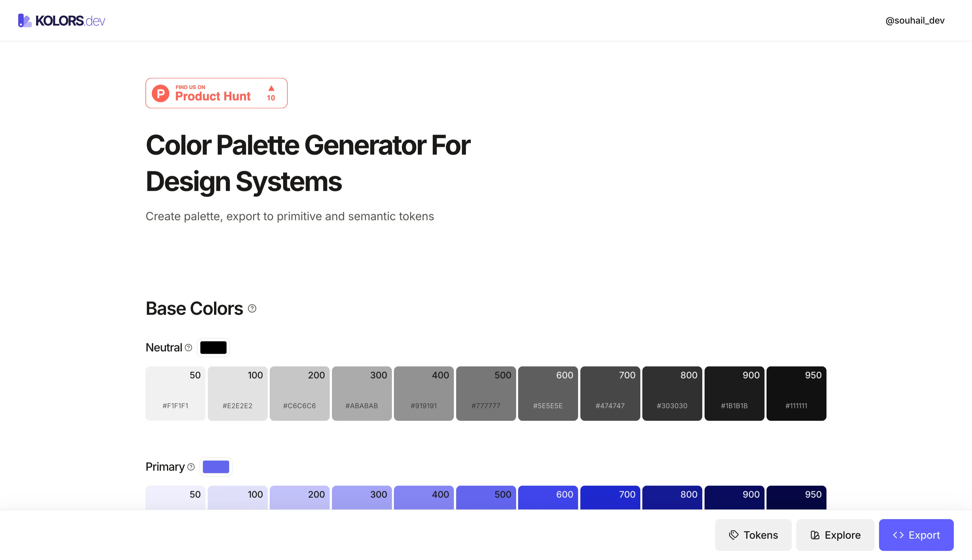Click the Export code button
972x560 pixels.
(x=916, y=535)
